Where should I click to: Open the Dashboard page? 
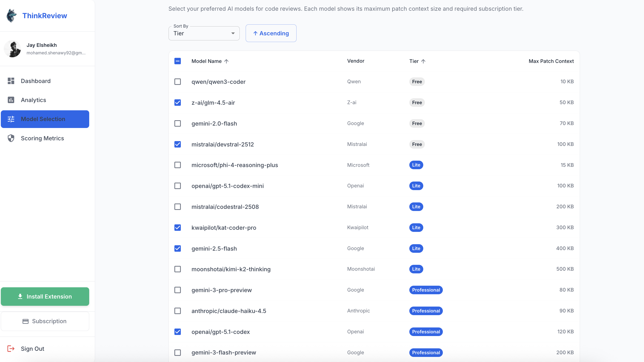[x=36, y=81]
